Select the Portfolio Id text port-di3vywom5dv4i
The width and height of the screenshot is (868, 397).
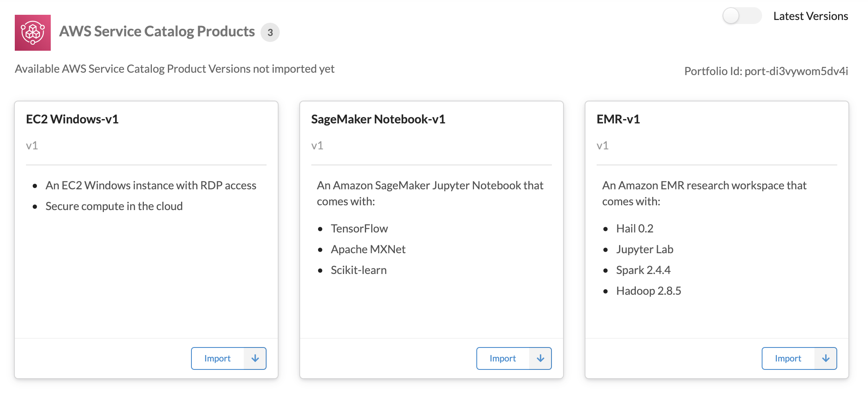(x=766, y=71)
